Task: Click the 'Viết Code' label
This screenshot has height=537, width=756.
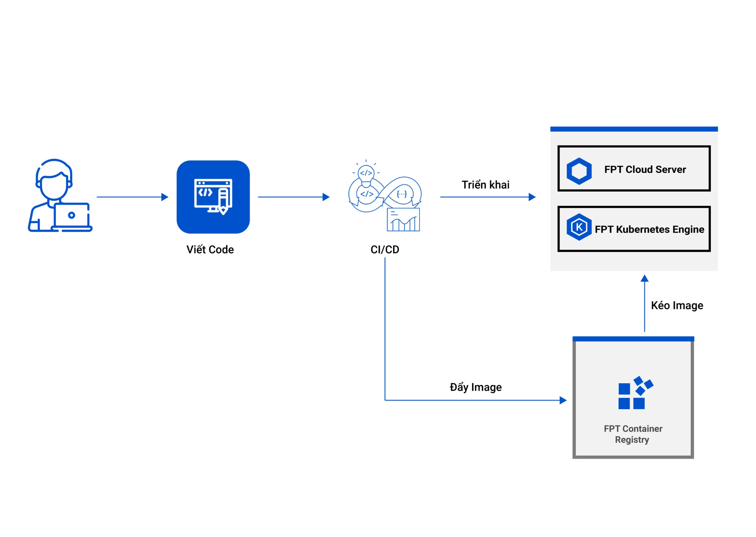Action: tap(210, 250)
